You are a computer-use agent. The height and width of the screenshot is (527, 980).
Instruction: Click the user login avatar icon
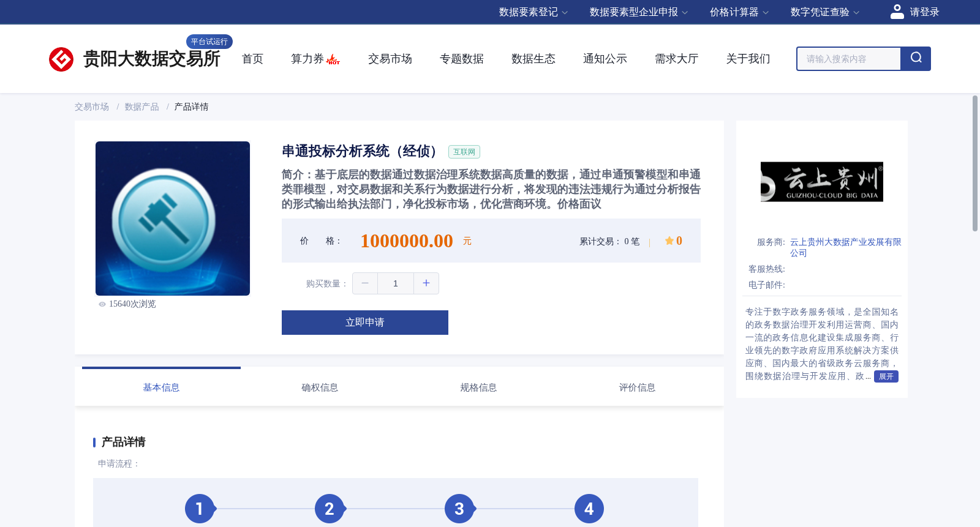pyautogui.click(x=897, y=12)
